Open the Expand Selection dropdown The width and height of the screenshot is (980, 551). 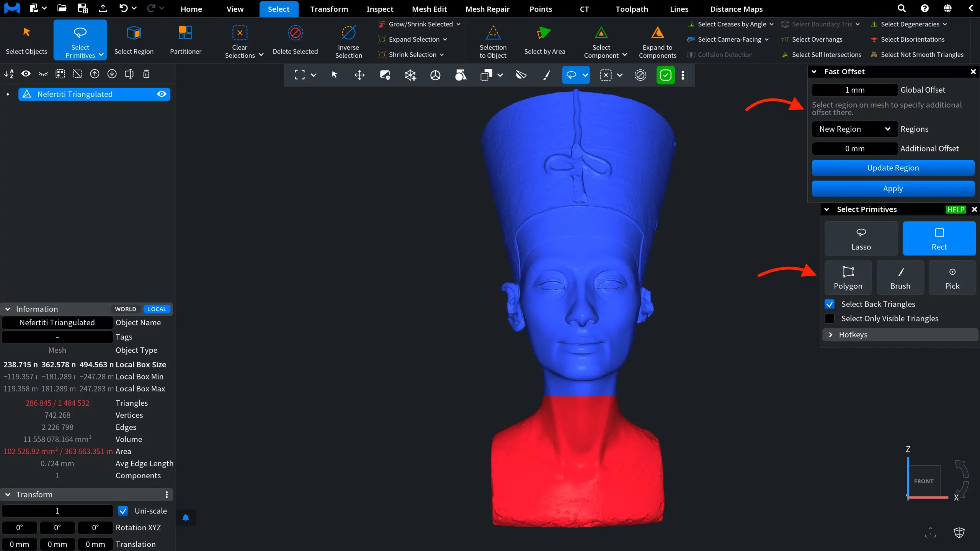click(445, 39)
